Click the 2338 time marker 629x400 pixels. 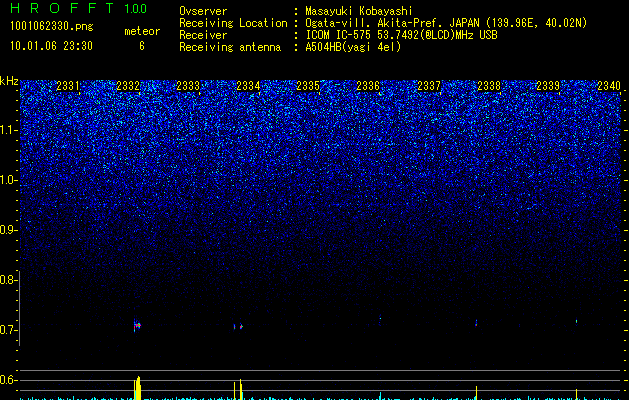[x=489, y=85]
